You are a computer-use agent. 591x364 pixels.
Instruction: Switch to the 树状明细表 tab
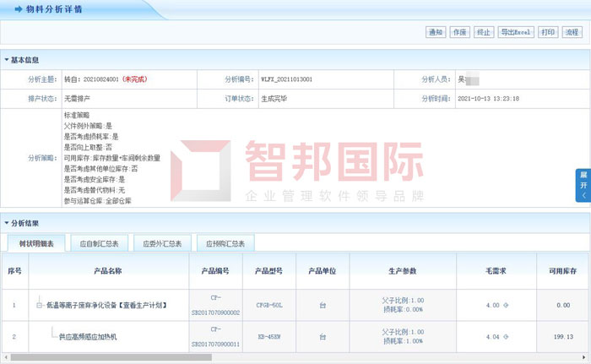pyautogui.click(x=36, y=244)
